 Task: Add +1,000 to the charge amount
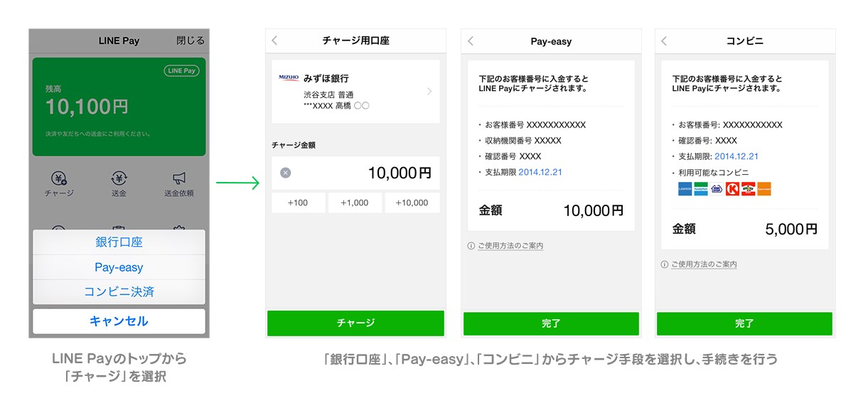coord(355,203)
